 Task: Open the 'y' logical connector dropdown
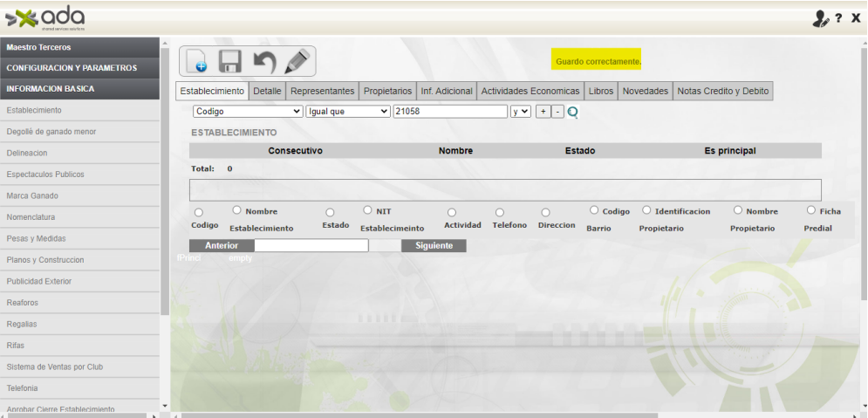[x=521, y=112]
